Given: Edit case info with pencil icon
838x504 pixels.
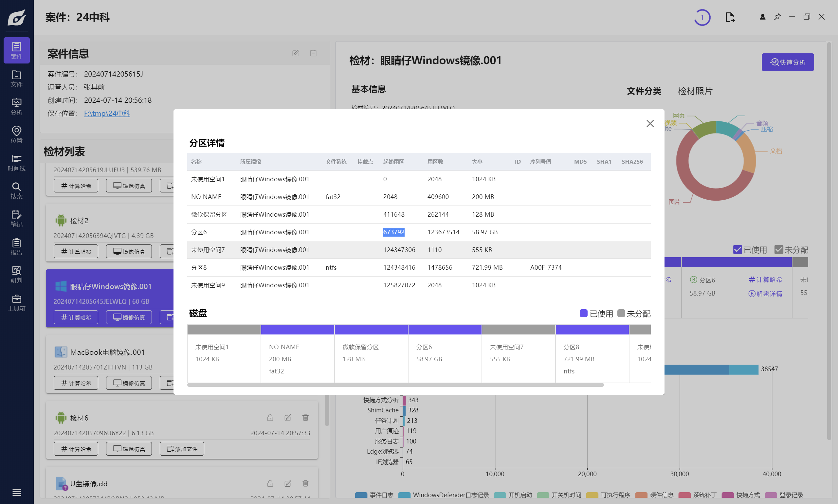Looking at the screenshot, I should tap(296, 53).
